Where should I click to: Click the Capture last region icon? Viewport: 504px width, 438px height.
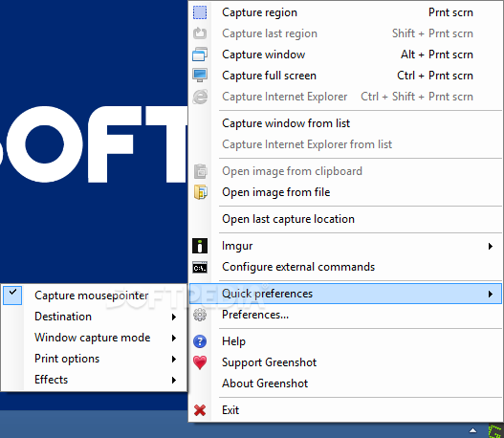tap(200, 33)
